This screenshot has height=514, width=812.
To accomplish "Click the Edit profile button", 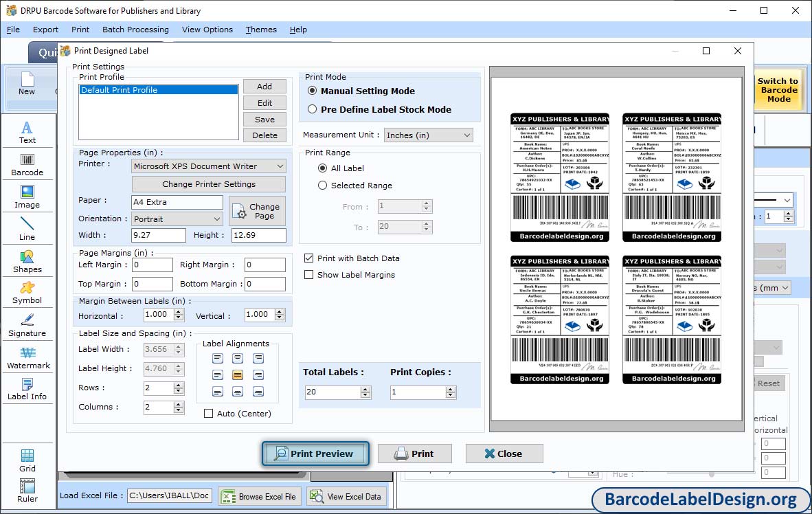I will [264, 103].
